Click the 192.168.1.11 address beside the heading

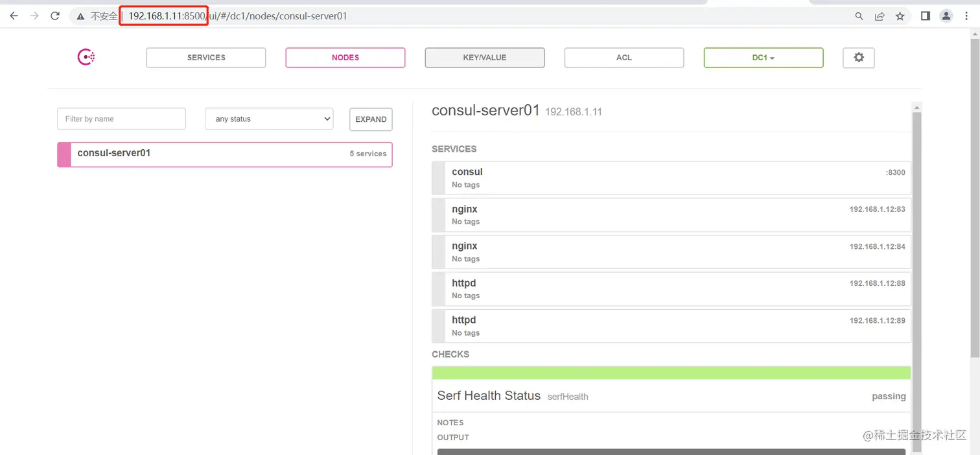574,111
